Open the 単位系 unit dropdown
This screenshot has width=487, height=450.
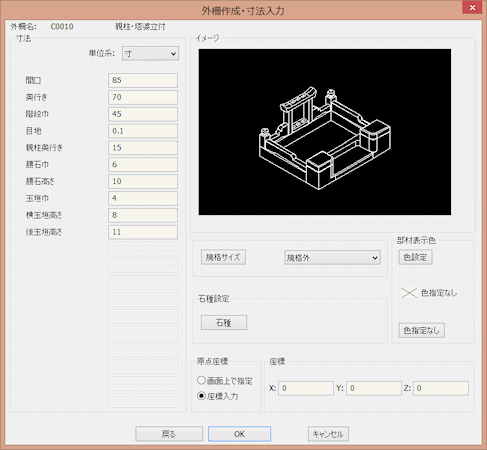click(x=150, y=54)
